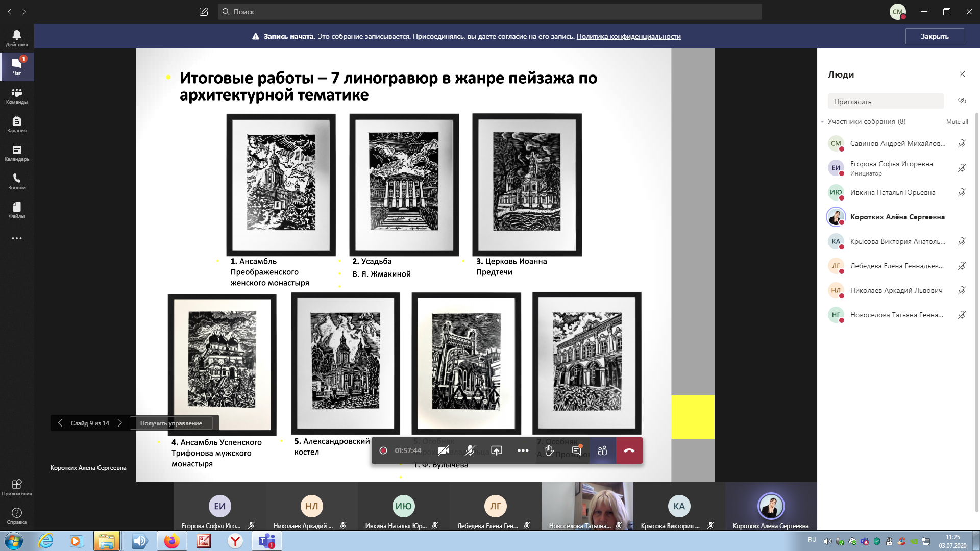Image resolution: width=980 pixels, height=551 pixels.
Task: Close the Люди panel
Action: (x=962, y=74)
